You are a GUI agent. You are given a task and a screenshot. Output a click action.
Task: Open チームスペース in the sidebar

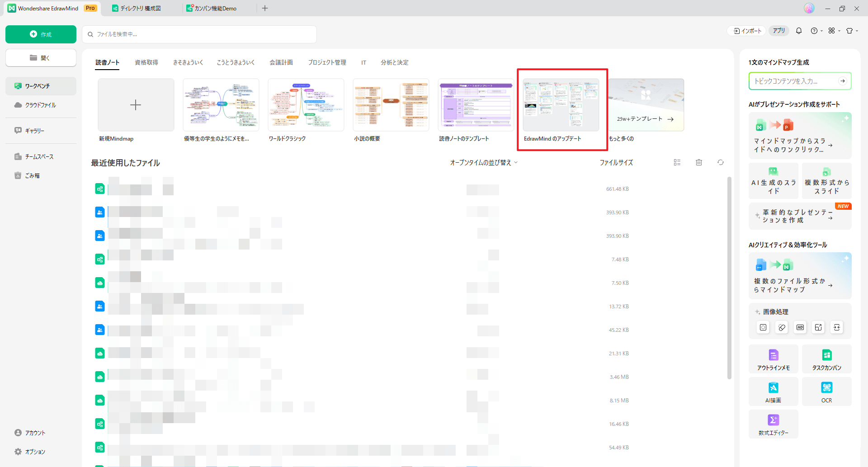click(x=41, y=156)
